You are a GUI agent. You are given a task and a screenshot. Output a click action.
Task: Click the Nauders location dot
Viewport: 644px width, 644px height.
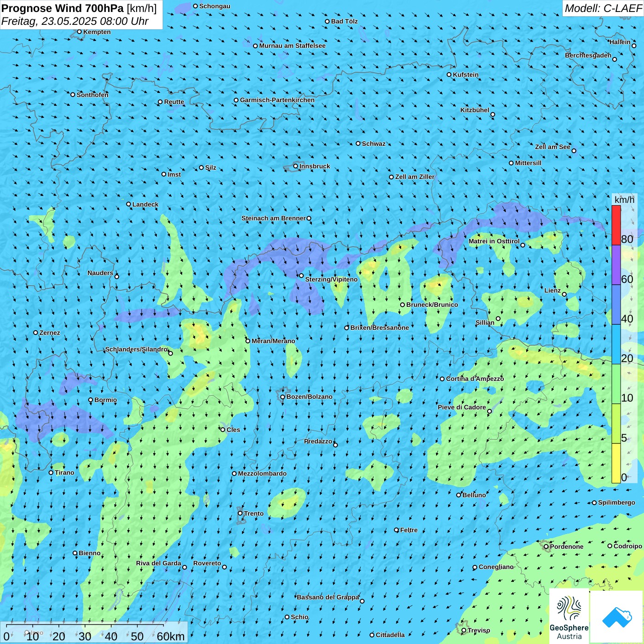click(117, 276)
